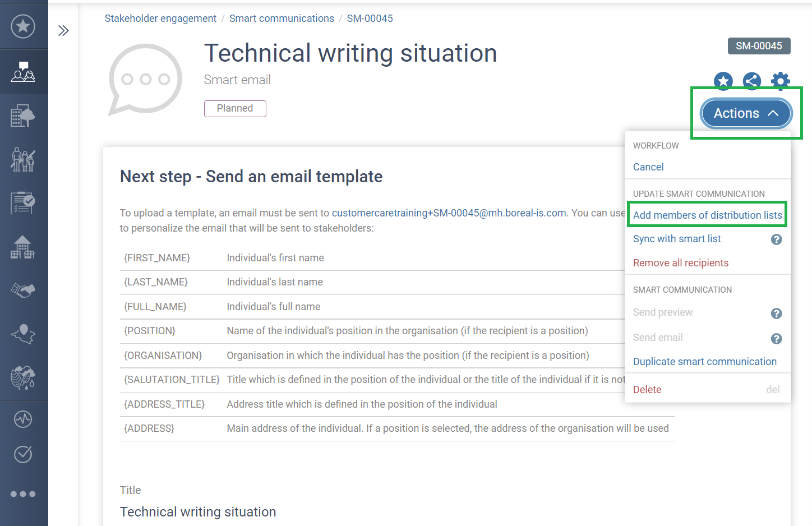Open the Compliance checkmark sidebar icon
This screenshot has width=812, height=526.
[23, 454]
